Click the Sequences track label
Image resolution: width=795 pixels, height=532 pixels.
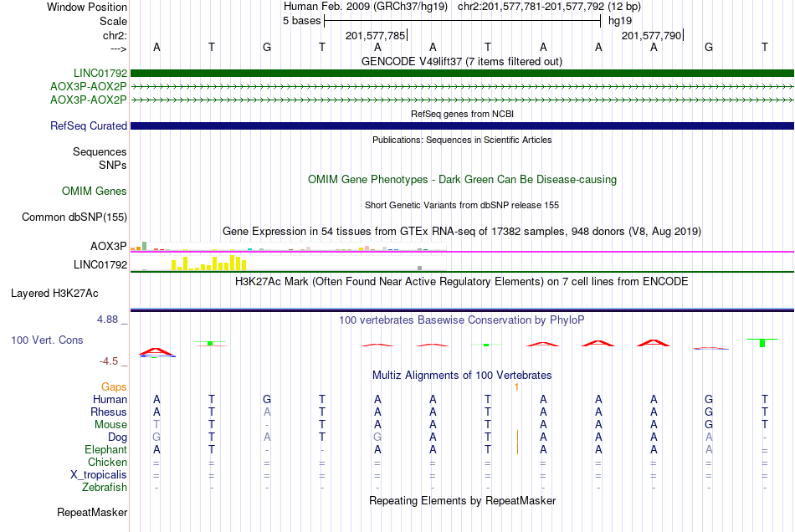(x=100, y=152)
